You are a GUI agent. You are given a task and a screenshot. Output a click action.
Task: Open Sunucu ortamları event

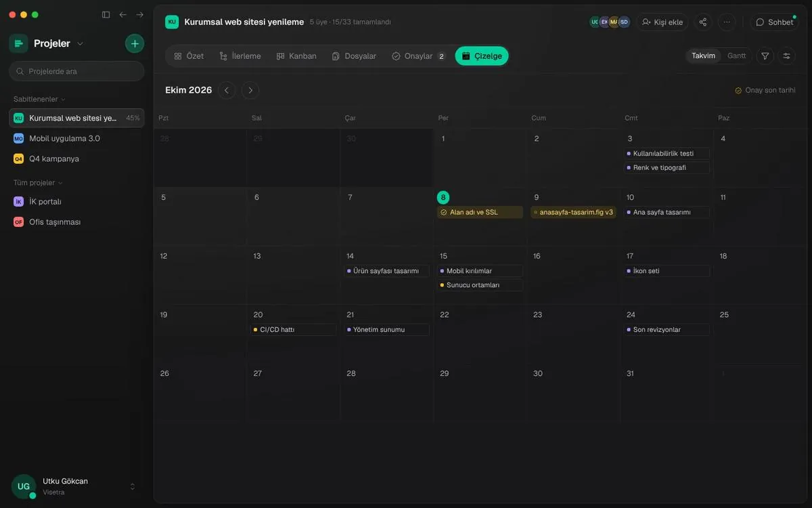pyautogui.click(x=480, y=285)
